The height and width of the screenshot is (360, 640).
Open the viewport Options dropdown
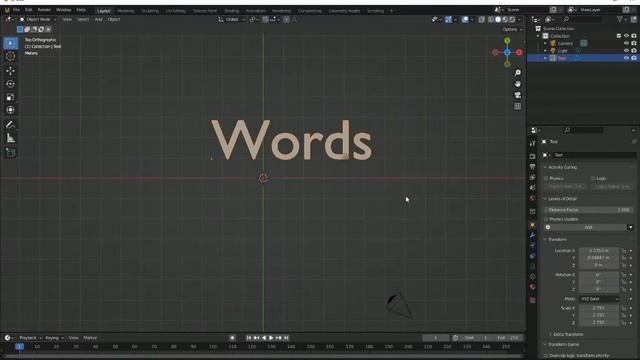(x=512, y=29)
